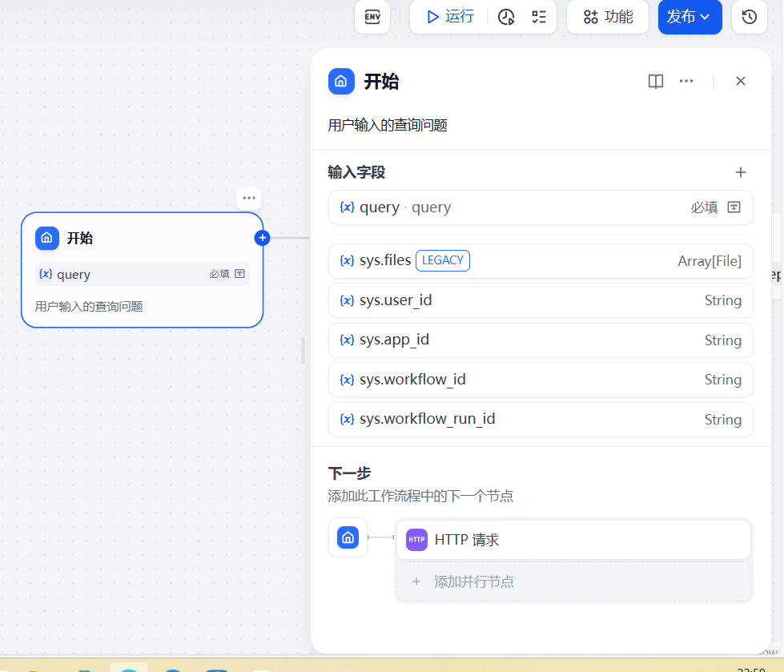Open the ... menu above the 开始 canvas node

[x=248, y=198]
